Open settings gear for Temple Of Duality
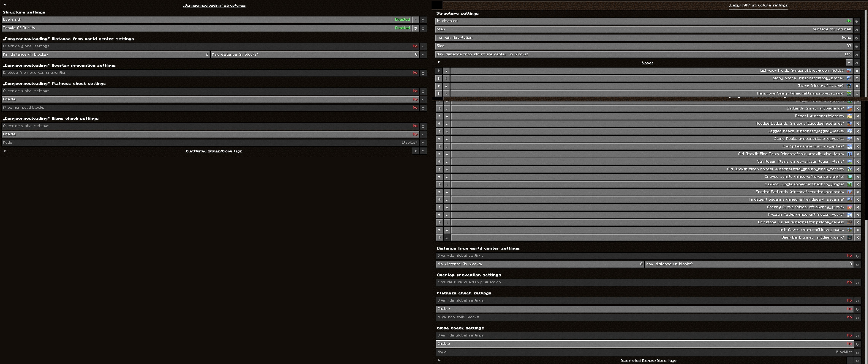Viewport: 868px width, 364px height. click(415, 28)
